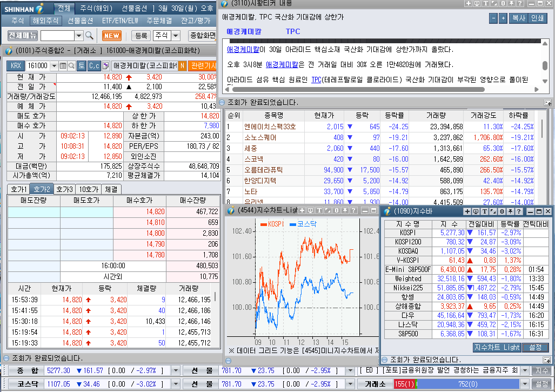This screenshot has width=555, height=392.
Task: Open the 잔고/평가 menu
Action: coord(196,21)
